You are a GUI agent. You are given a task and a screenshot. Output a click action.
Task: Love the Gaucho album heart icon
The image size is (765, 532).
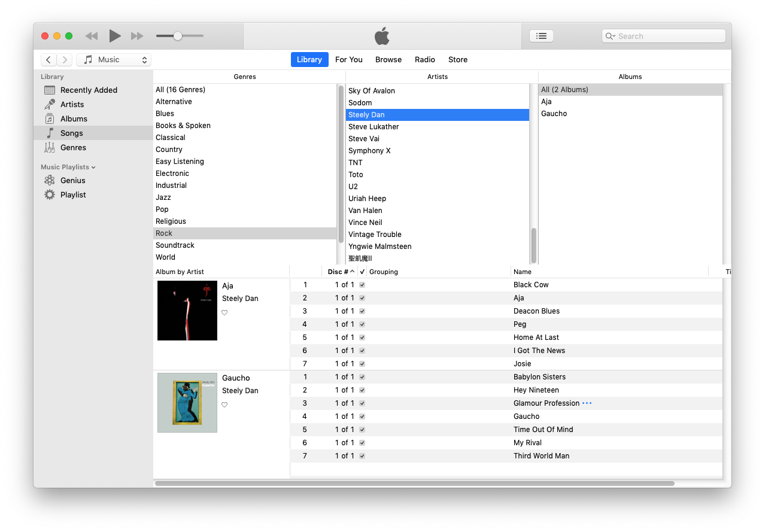point(224,405)
